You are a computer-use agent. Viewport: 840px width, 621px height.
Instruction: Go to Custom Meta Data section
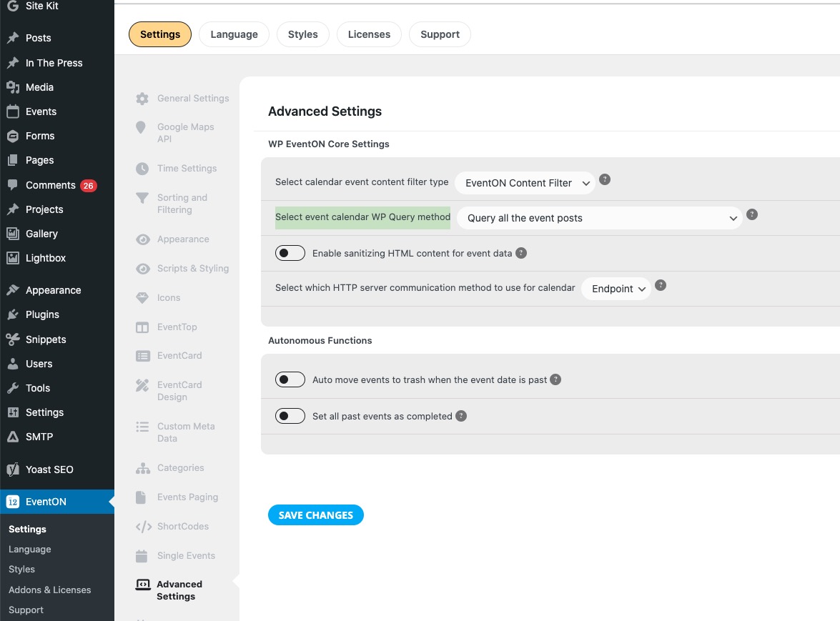pos(186,432)
